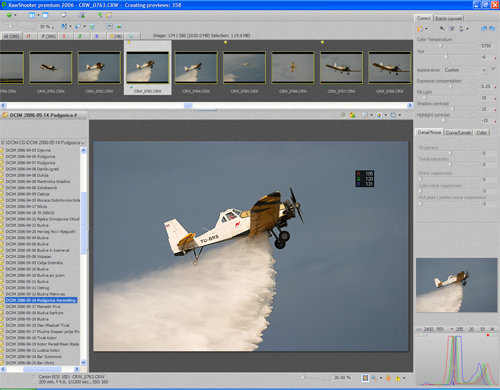The width and height of the screenshot is (500, 390).
Task: Close the histogram readout with the X
Action: (x=492, y=329)
